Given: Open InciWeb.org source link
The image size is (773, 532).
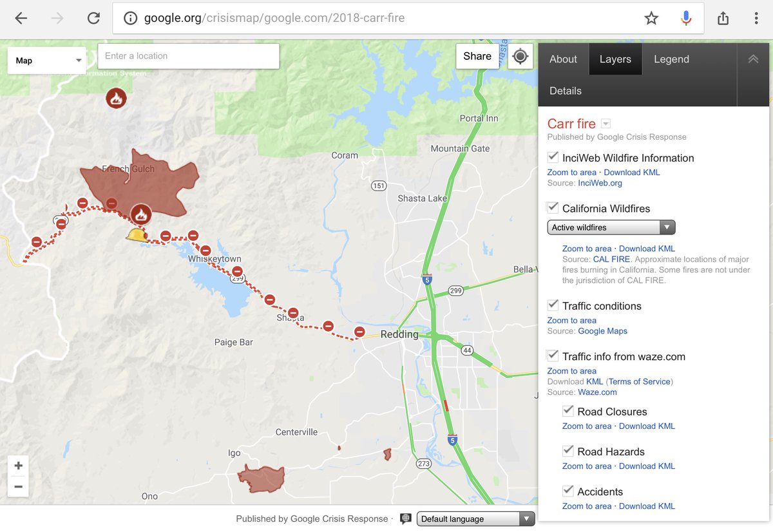Looking at the screenshot, I should [x=600, y=183].
